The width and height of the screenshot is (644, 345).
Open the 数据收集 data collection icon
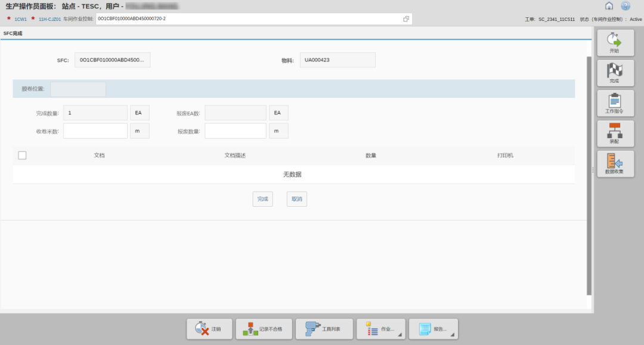[615, 164]
